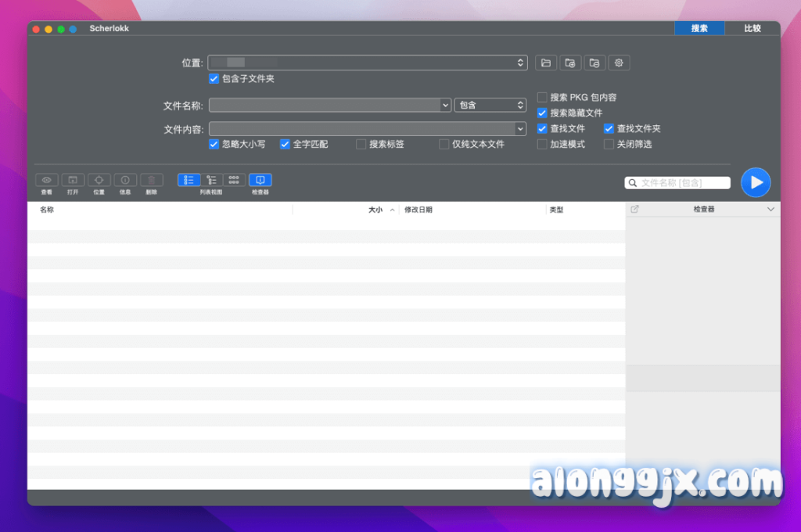The height and width of the screenshot is (532, 801).
Task: Click the 信息 (info) toolbar icon
Action: click(125, 180)
